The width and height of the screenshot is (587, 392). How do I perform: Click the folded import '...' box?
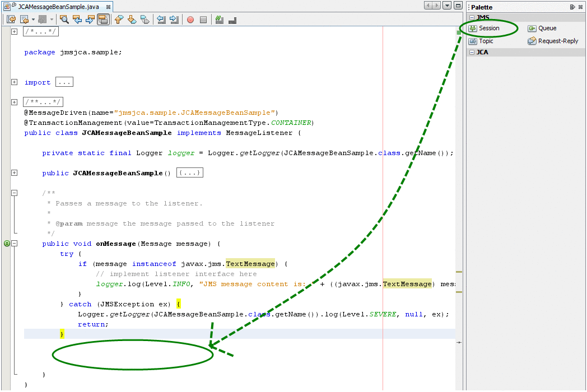64,82
